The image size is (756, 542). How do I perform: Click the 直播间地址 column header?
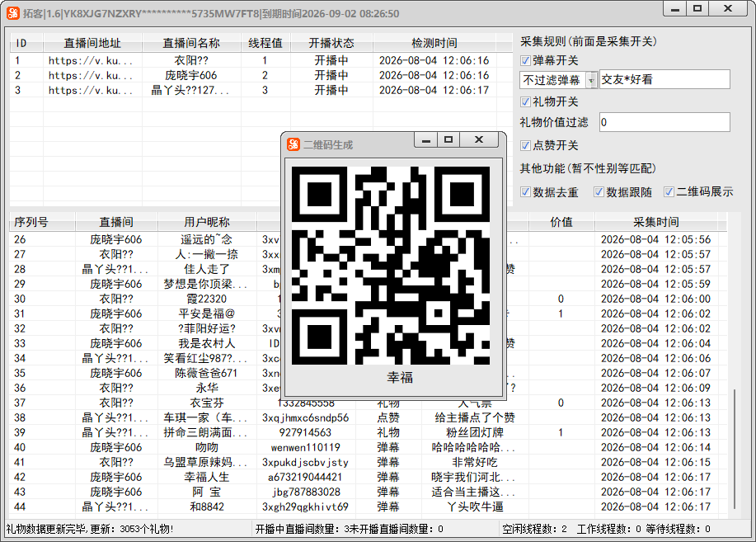pyautogui.click(x=92, y=43)
